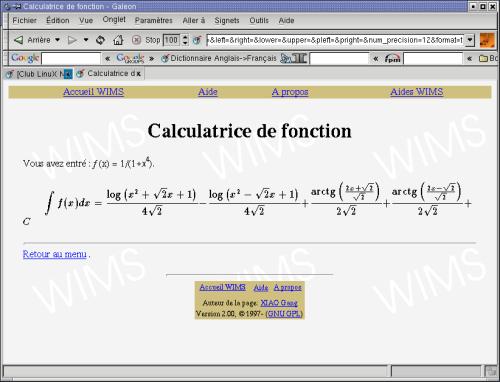Click the Arrière back arrow icon

(18, 40)
